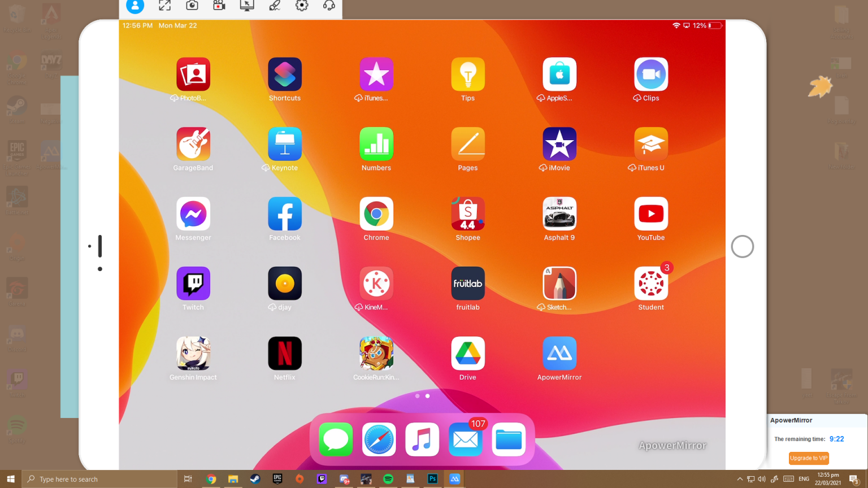
Task: Open GarageBand
Action: click(x=193, y=143)
